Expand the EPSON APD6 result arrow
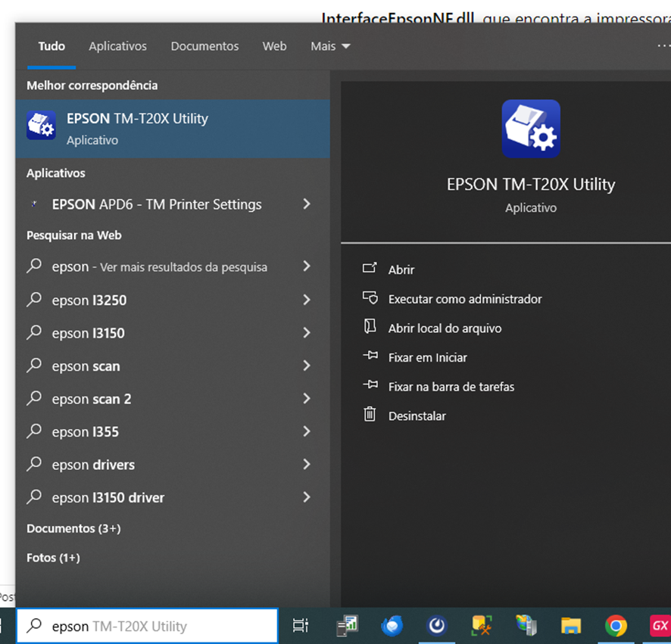Viewport: 671px width, 644px height. tap(307, 204)
